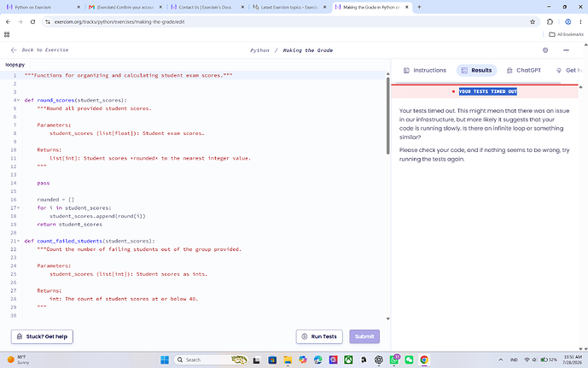Open the ChatGPT tab

click(523, 70)
